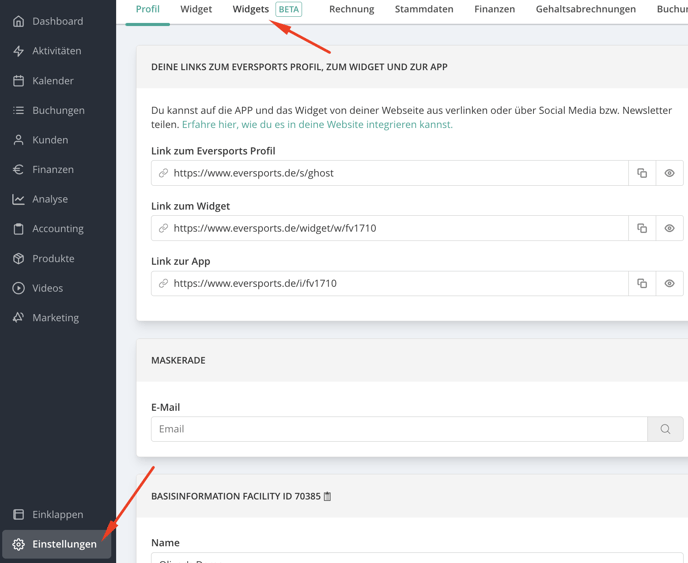Open the Kalender sidebar icon
This screenshot has width=688, height=563.
point(18,81)
